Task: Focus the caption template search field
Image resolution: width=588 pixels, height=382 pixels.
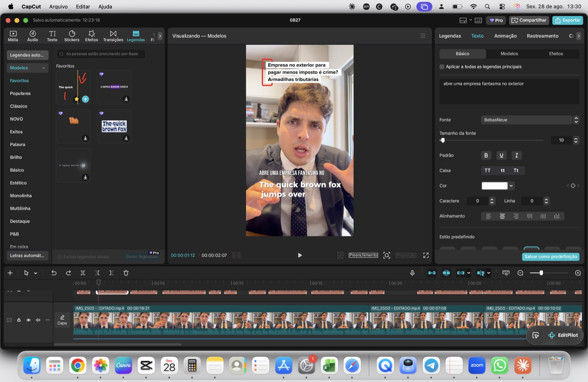Action: 101,54
